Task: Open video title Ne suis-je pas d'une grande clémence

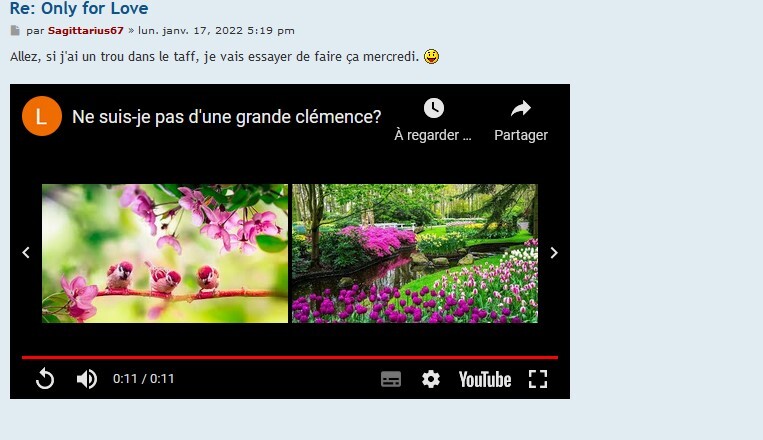Action: pos(226,117)
